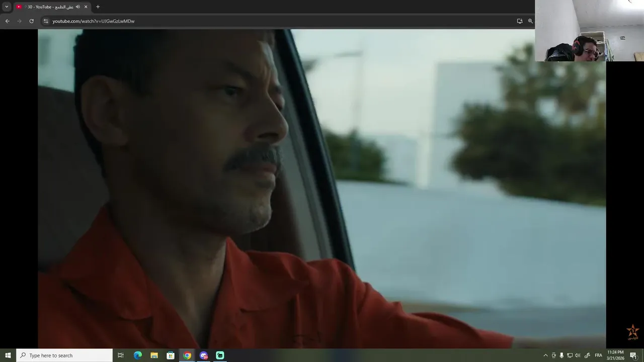Open the volume control in the tray
This screenshot has height=362, width=644.
[578, 355]
